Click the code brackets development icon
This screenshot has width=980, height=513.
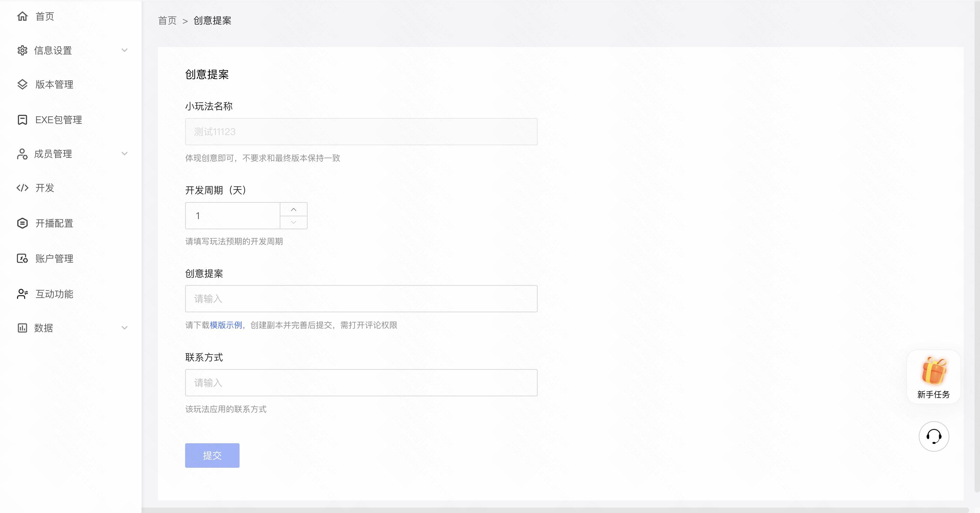click(22, 188)
